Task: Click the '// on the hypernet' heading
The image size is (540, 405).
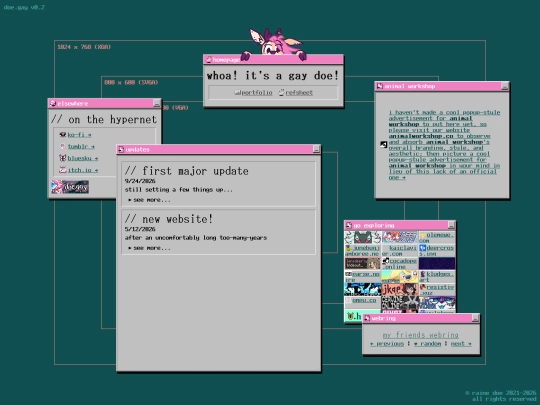Action: point(104,120)
